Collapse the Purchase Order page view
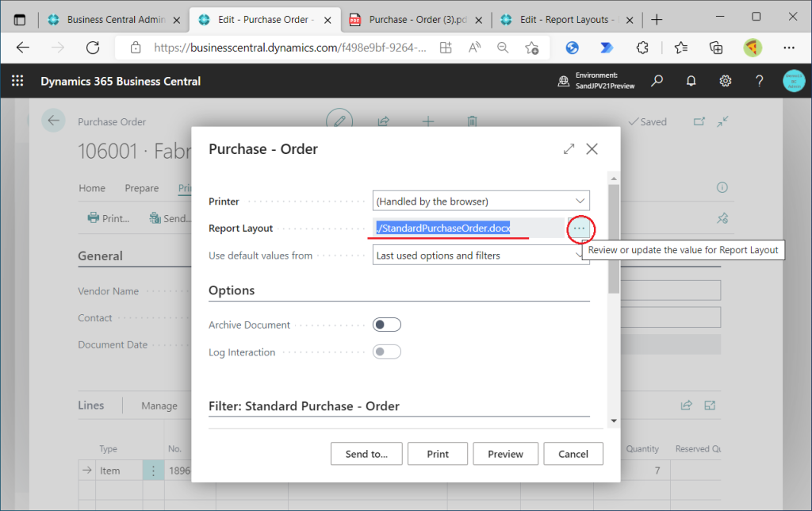The image size is (812, 511). pyautogui.click(x=722, y=121)
